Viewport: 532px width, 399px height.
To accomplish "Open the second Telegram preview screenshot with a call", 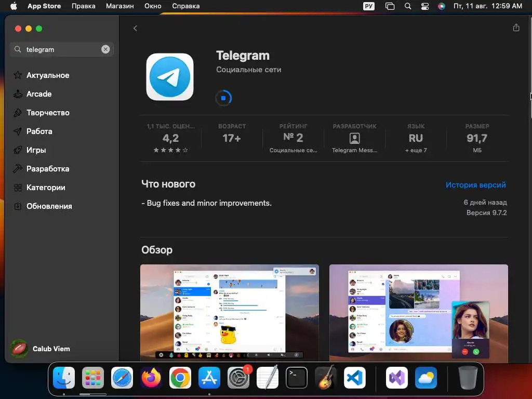I will [x=418, y=313].
